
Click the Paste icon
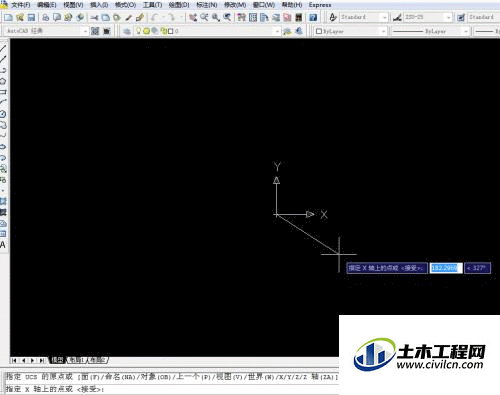click(117, 17)
